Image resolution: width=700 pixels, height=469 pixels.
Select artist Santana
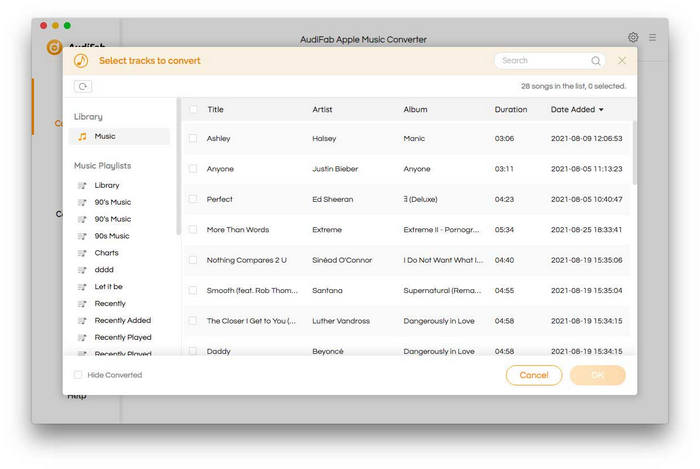point(327,291)
